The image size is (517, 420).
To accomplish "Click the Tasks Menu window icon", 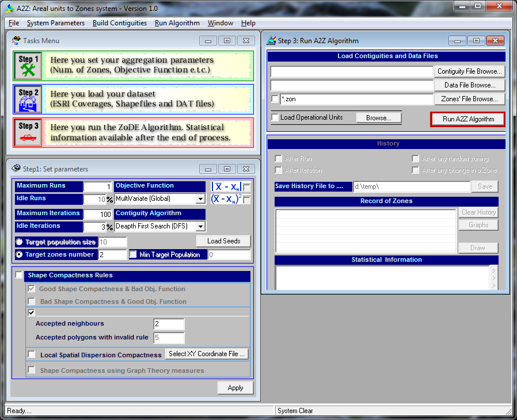I will click(x=16, y=41).
